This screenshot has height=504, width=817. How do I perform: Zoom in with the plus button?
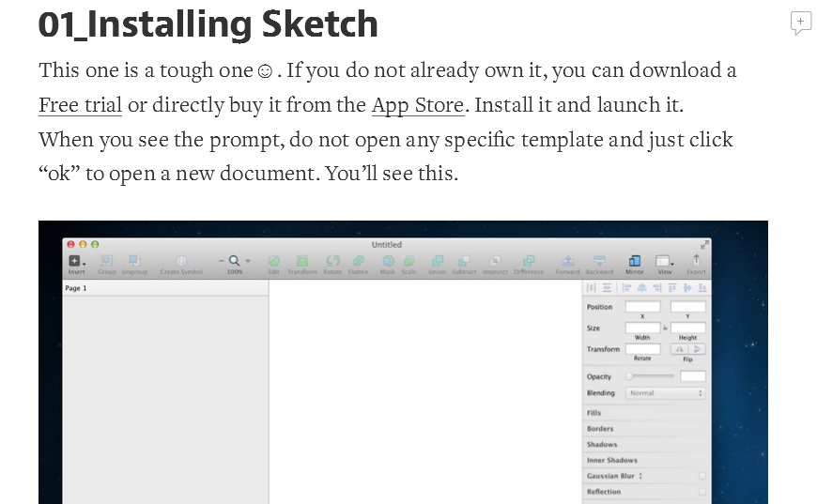coord(248,261)
